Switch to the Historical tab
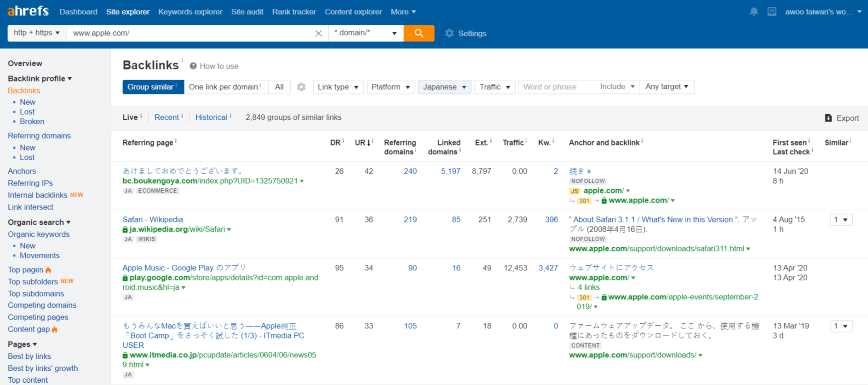This screenshot has height=385, width=868. click(211, 117)
